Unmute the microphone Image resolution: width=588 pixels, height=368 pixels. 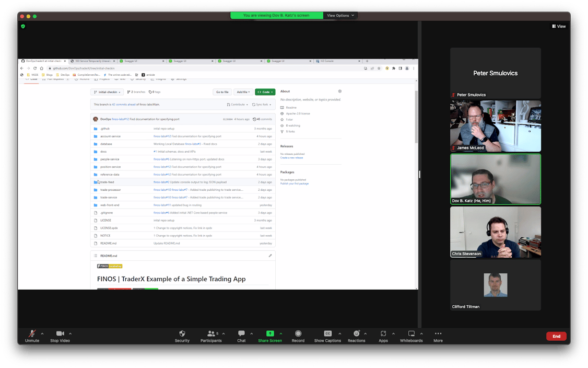[32, 334]
